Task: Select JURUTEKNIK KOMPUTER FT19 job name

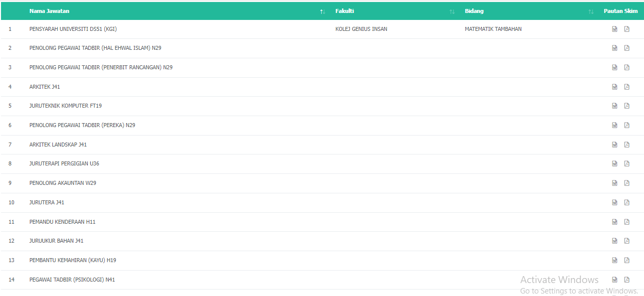Action: point(65,106)
